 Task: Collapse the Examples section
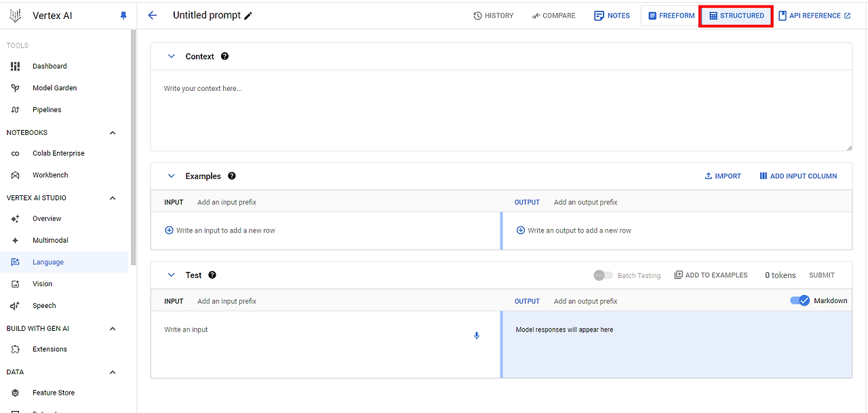[x=171, y=176]
